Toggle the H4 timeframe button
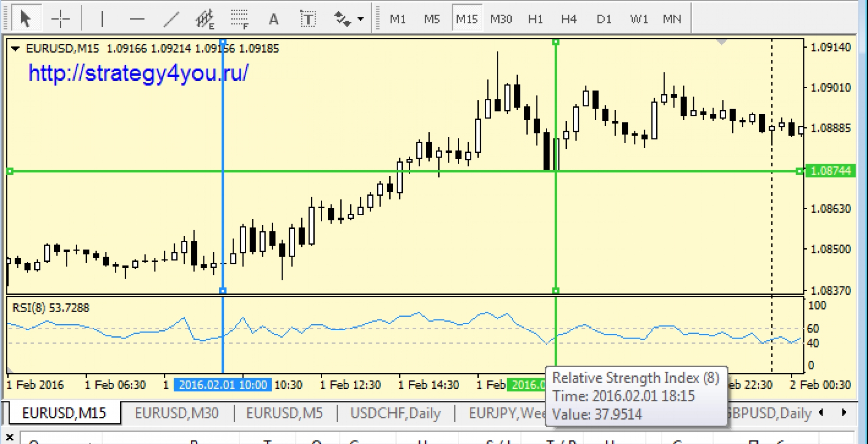Viewport: 868px width, 444px height. (x=569, y=19)
